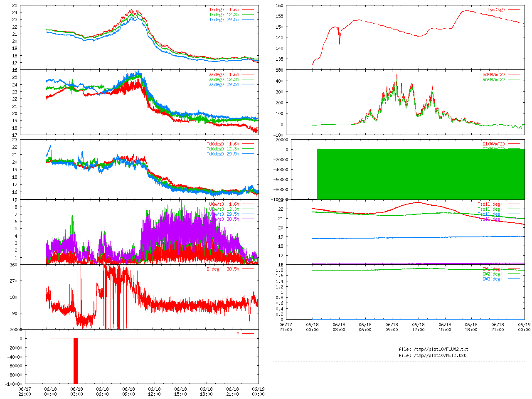
Task: Click the "T(deg) 12.3m" legend label
Action: (x=224, y=15)
